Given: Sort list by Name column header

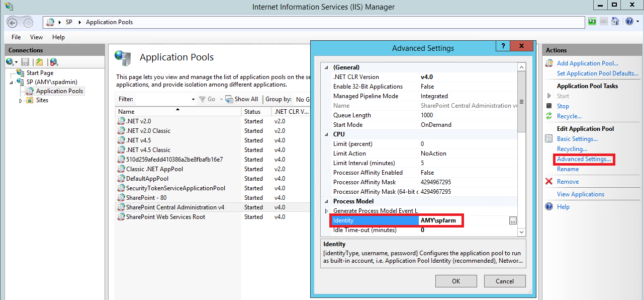Looking at the screenshot, I should 178,112.
